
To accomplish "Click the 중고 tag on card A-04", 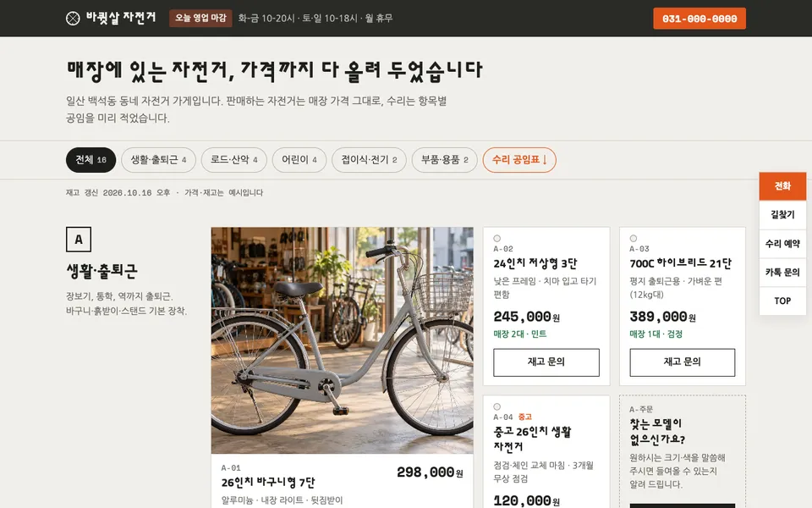I will click(525, 417).
